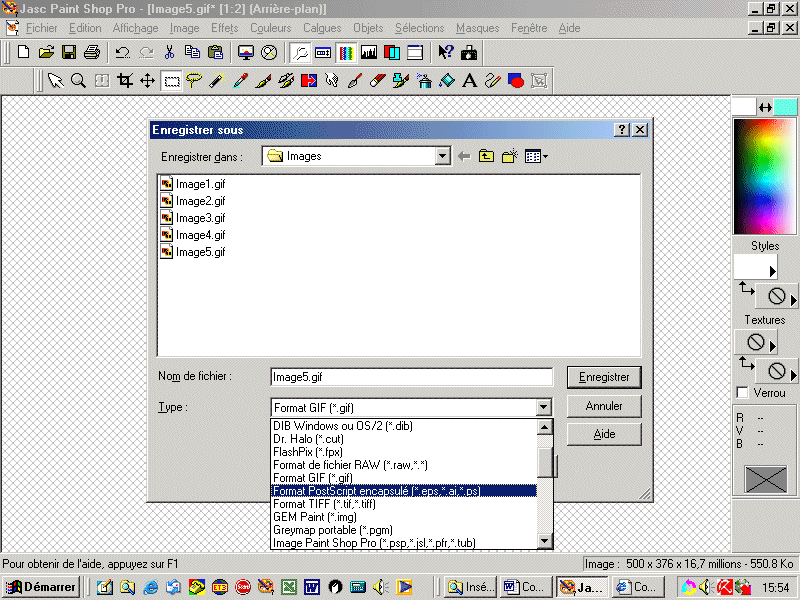Click the New image toolbar icon
The image size is (800, 600).
(23, 52)
